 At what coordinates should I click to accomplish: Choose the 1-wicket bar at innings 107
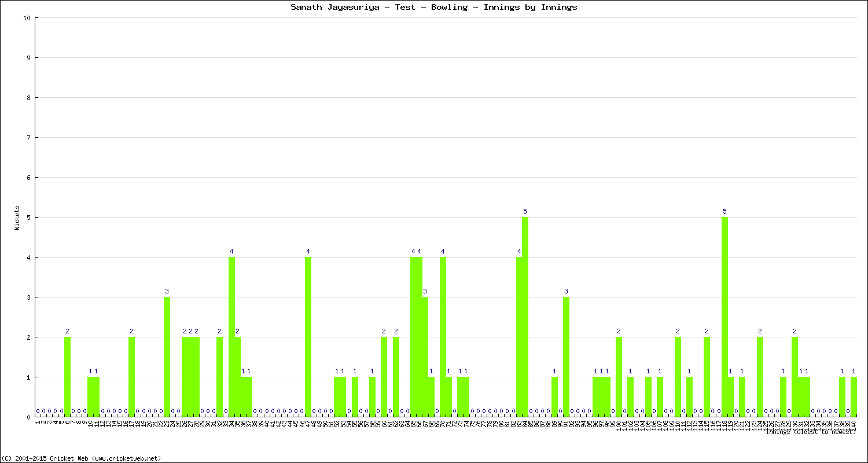(x=660, y=397)
